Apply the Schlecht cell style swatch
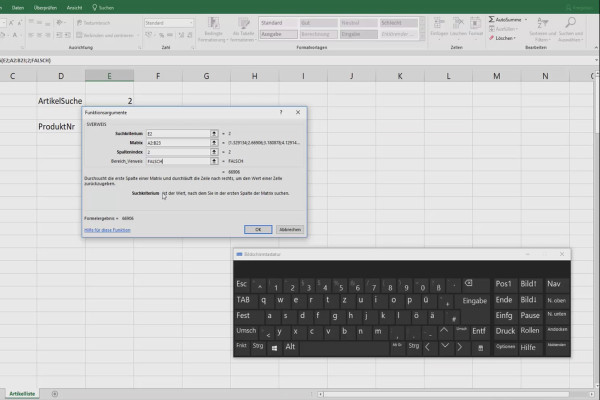This screenshot has width=600, height=400. click(x=398, y=23)
